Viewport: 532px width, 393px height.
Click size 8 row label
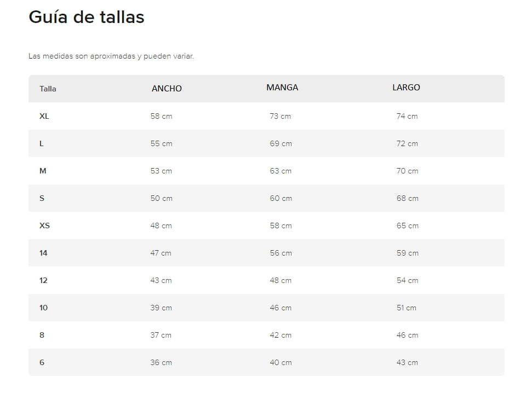[42, 335]
